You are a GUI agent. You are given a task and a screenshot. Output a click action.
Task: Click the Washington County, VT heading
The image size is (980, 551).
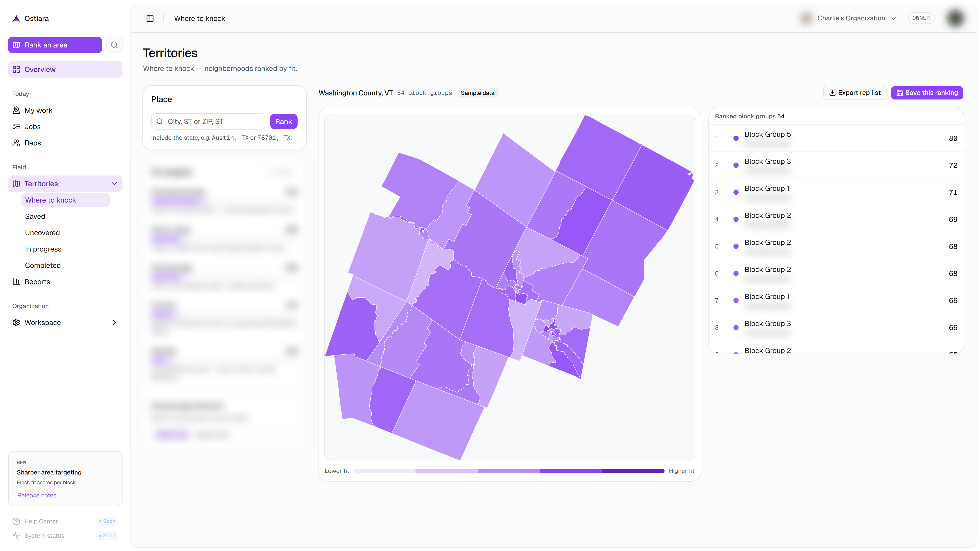pyautogui.click(x=355, y=93)
